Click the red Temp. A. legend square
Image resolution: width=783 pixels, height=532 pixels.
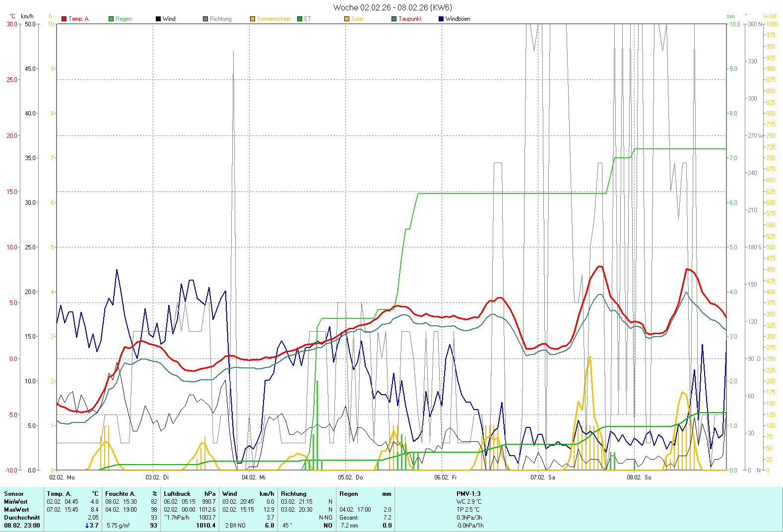pyautogui.click(x=64, y=19)
